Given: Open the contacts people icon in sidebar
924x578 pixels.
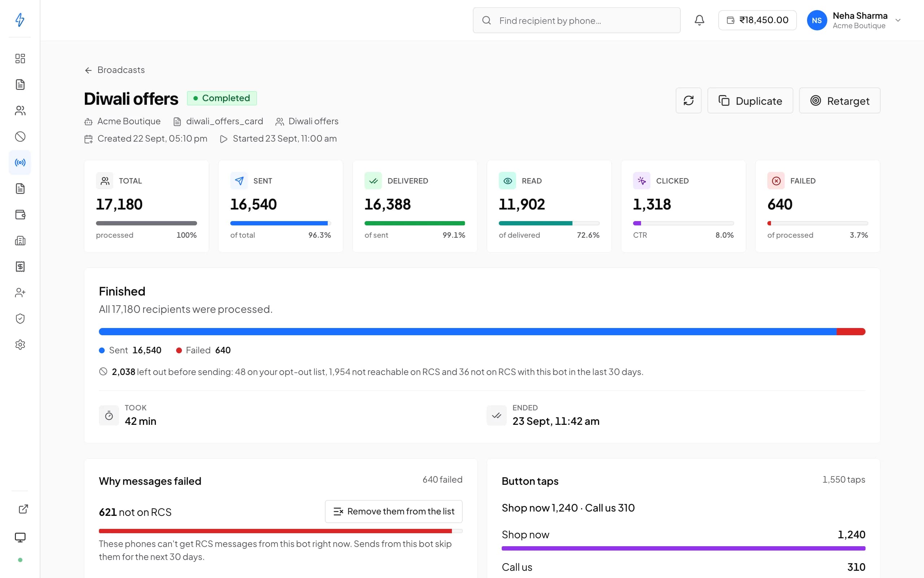Looking at the screenshot, I should tap(20, 111).
